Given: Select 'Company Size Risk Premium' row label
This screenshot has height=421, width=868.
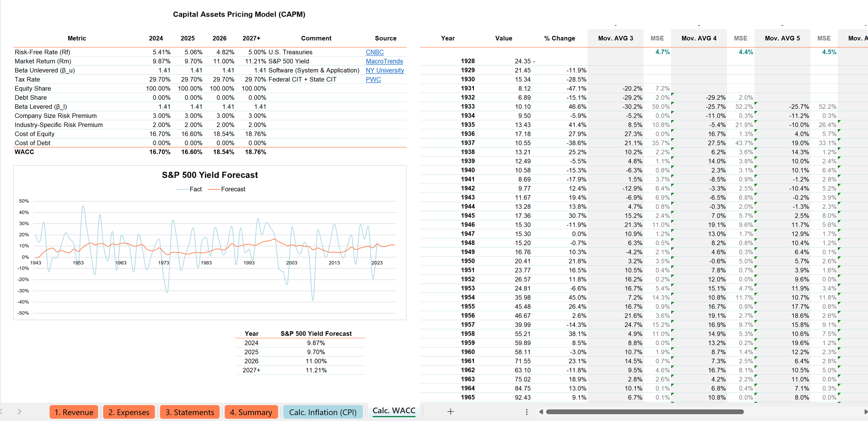Looking at the screenshot, I should click(56, 116).
